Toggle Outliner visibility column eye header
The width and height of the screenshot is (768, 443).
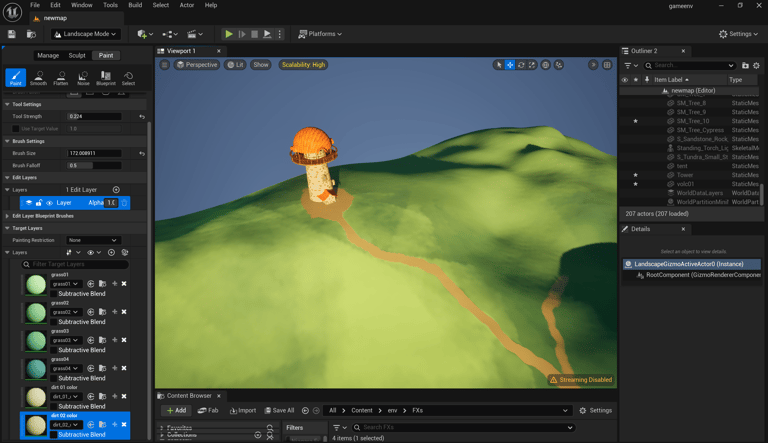point(624,79)
